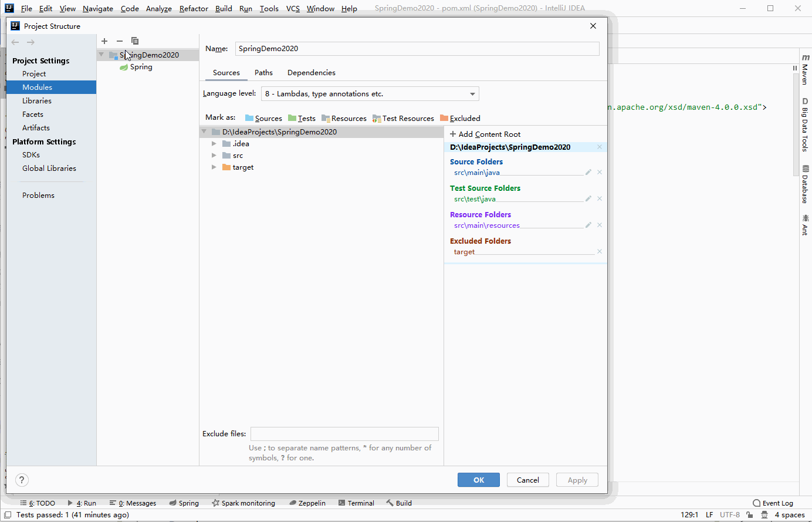This screenshot has width=812, height=522.
Task: Expand the target folder
Action: [x=214, y=167]
